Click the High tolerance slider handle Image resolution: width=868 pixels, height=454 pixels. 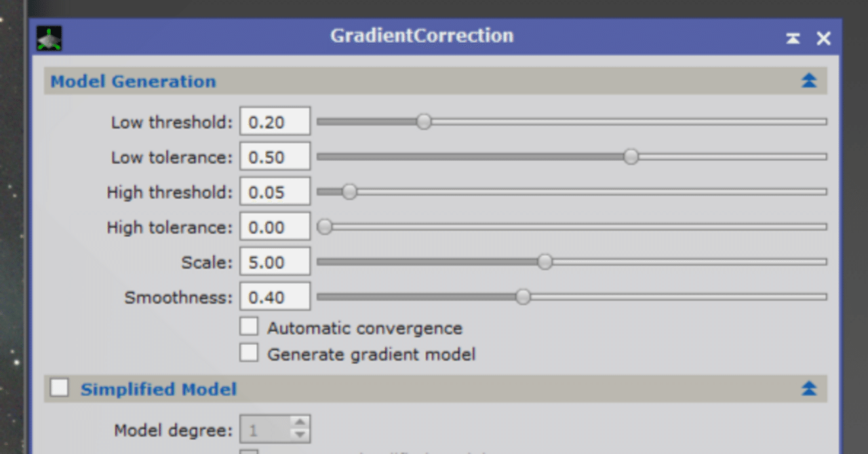tap(325, 227)
